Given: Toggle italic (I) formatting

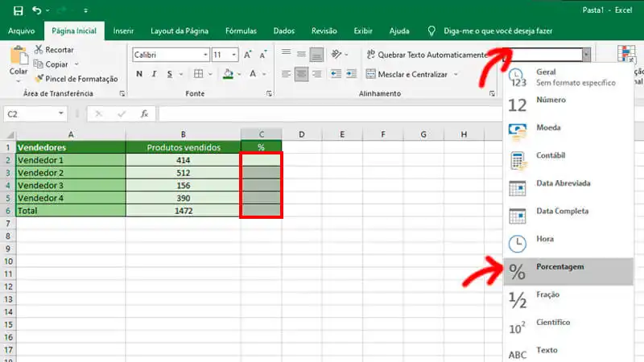Looking at the screenshot, I should [154, 74].
